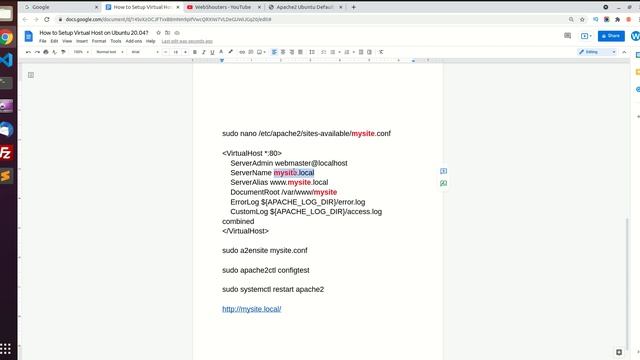
Task: Switch to the Google tab
Action: [x=60, y=7]
